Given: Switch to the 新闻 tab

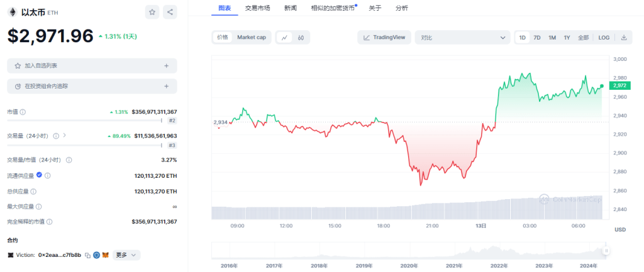Looking at the screenshot, I should point(291,8).
